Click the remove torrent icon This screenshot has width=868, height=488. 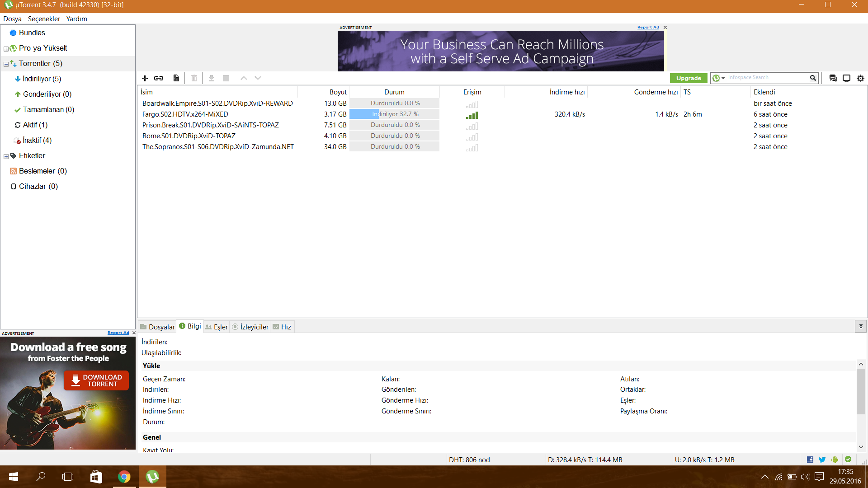coord(195,78)
